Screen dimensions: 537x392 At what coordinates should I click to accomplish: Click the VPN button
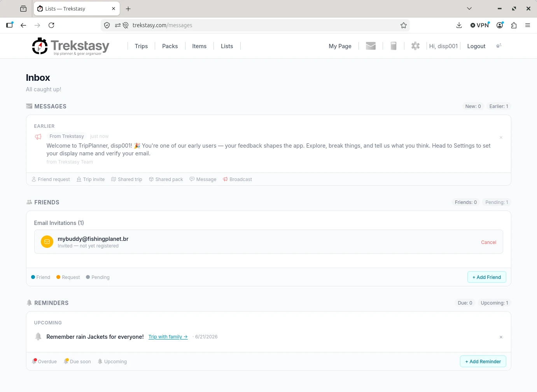pyautogui.click(x=480, y=25)
